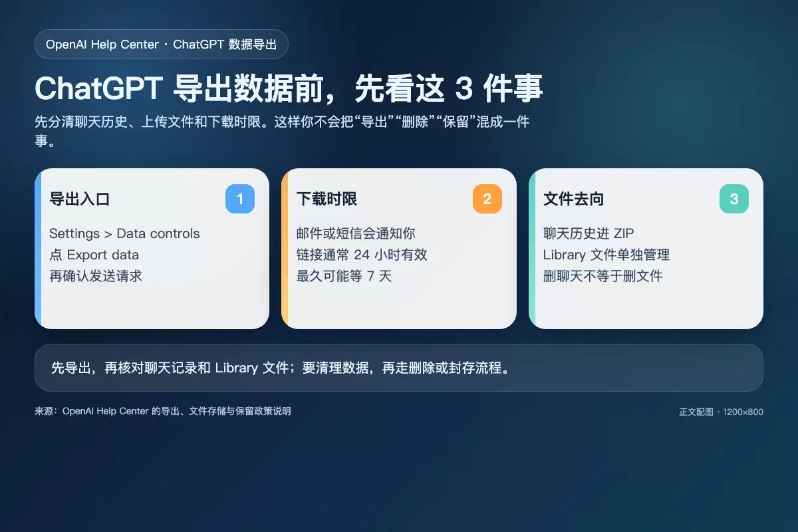Click the line "最久可能等 7 天"
The width and height of the screenshot is (798, 532).
pyautogui.click(x=344, y=276)
